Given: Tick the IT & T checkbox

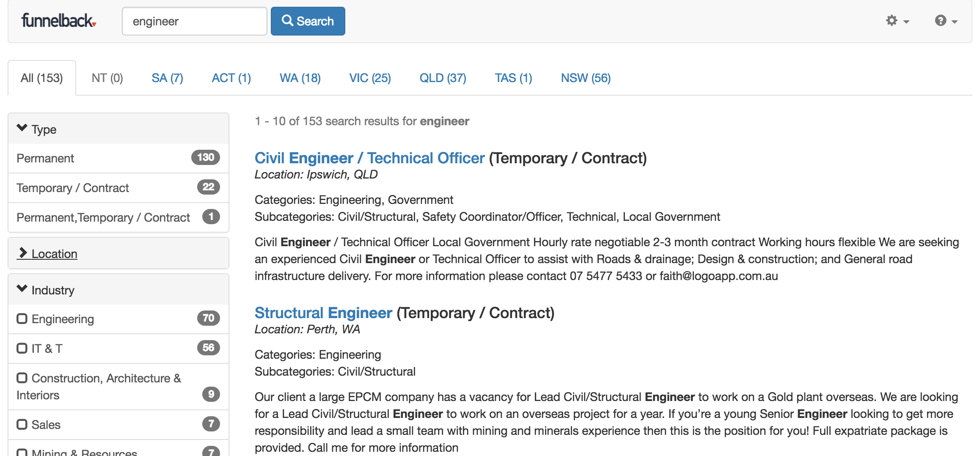Looking at the screenshot, I should point(22,348).
